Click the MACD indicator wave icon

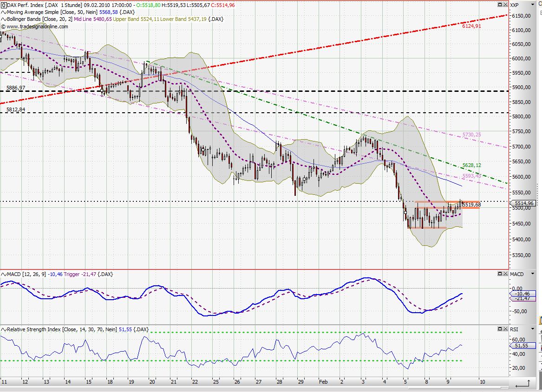pyautogui.click(x=3, y=274)
